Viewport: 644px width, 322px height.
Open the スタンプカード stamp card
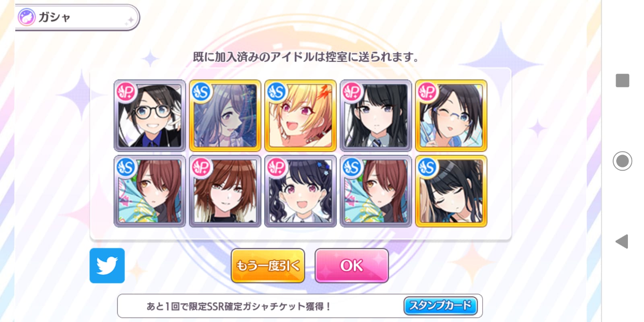[x=440, y=306]
